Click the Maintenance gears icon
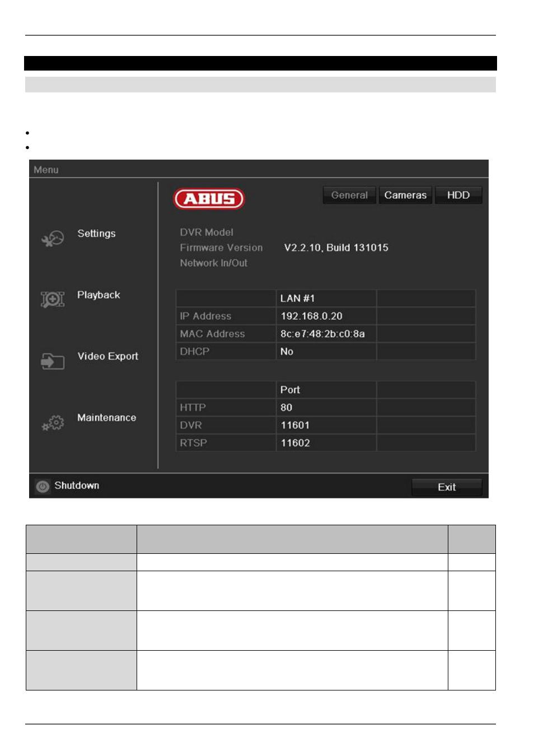534x756 pixels. coord(53,423)
